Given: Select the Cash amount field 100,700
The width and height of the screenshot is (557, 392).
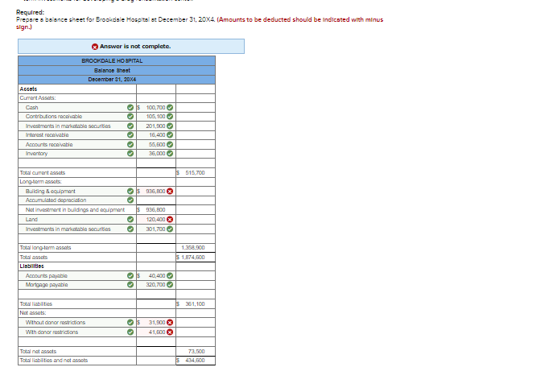Looking at the screenshot, I should coord(156,107).
